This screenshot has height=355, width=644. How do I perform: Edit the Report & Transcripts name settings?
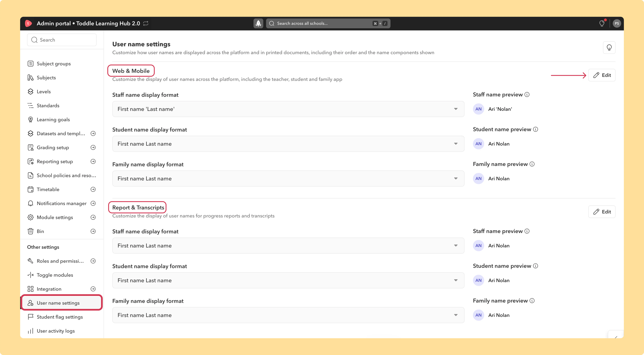click(x=602, y=212)
